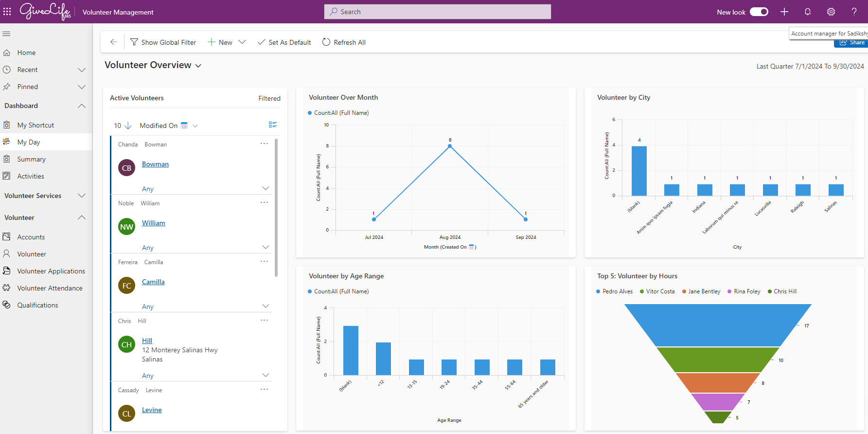Click Refresh All button
868x434 pixels.
tap(344, 42)
